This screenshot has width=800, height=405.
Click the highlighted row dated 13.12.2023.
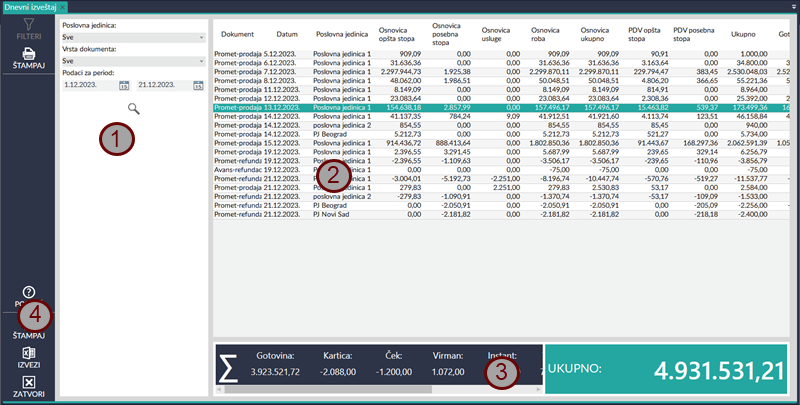pyautogui.click(x=501, y=108)
